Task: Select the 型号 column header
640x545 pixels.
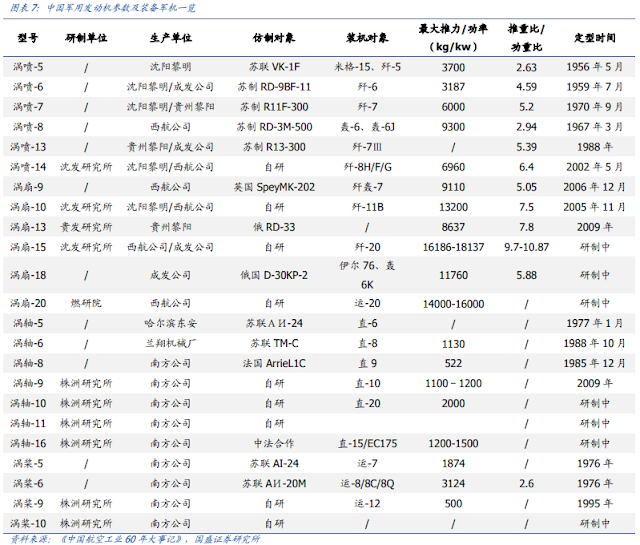Action: click(x=27, y=38)
